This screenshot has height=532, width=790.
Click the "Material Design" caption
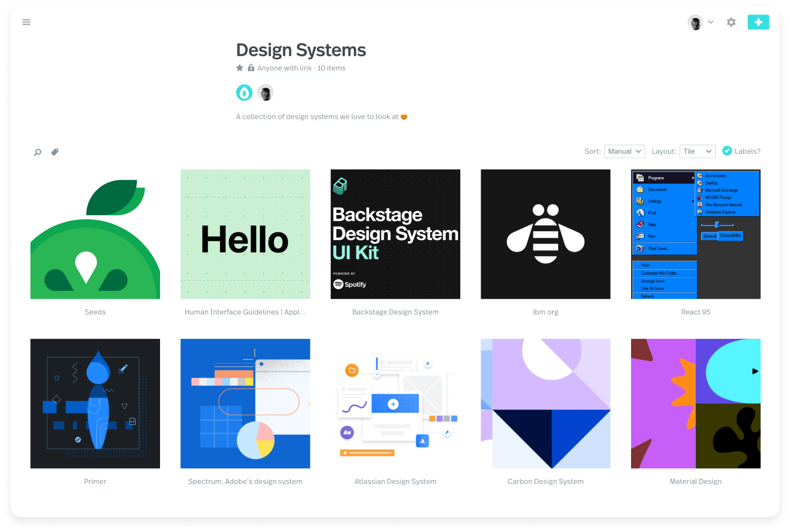pos(696,481)
